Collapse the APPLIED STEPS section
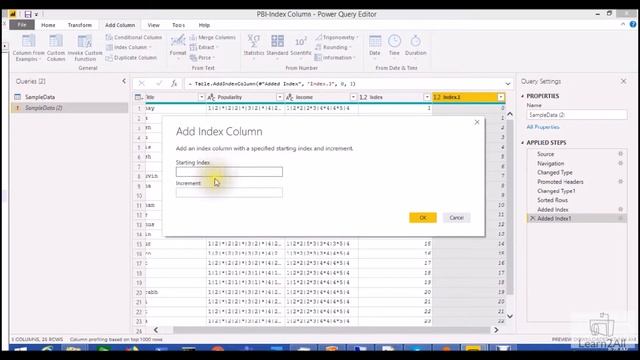The height and width of the screenshot is (360, 640). [523, 142]
